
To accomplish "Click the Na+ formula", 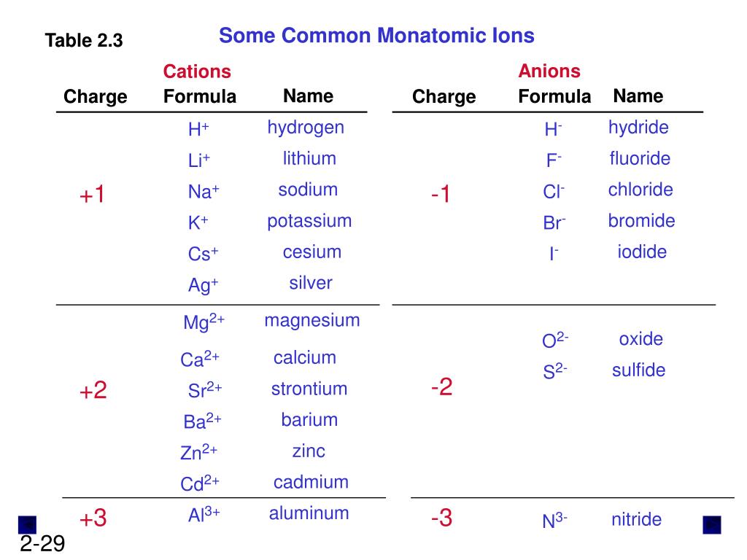I will pos(204,192).
